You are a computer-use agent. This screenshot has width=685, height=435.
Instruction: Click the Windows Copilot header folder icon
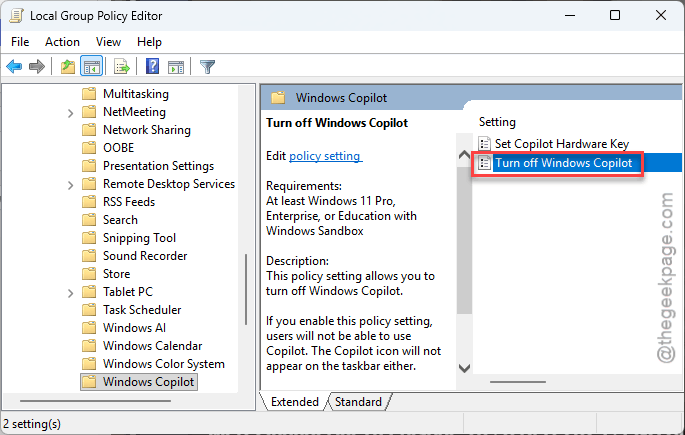pyautogui.click(x=278, y=97)
